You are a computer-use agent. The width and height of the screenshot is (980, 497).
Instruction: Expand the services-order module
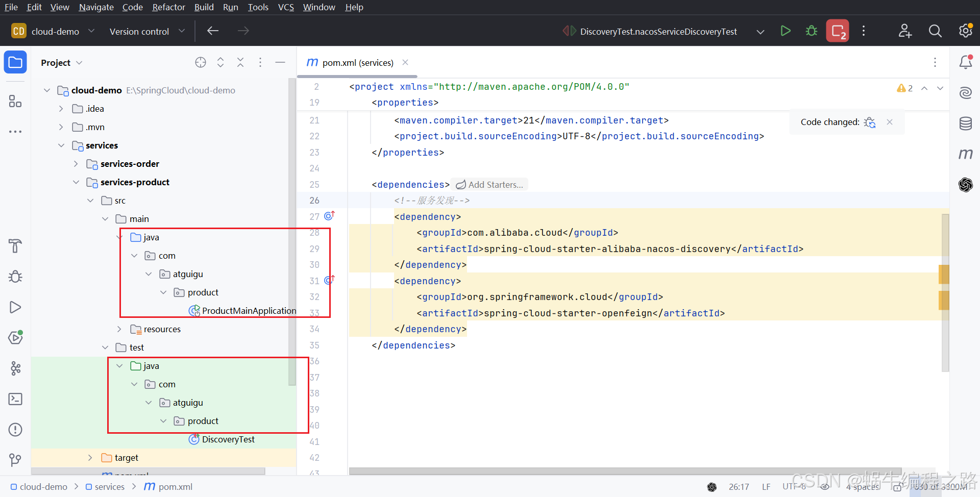pyautogui.click(x=76, y=164)
